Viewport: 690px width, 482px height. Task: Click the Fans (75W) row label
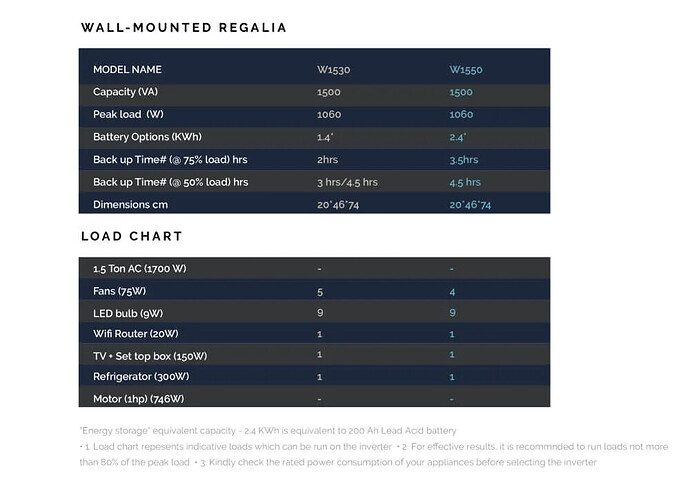[119, 291]
